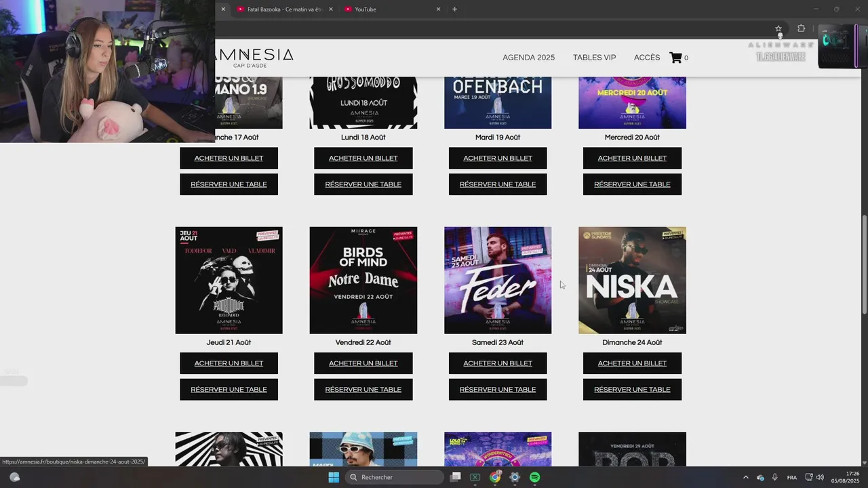The image size is (868, 488).
Task: Open the Jeu 21 Août Vald poster
Action: 229,280
